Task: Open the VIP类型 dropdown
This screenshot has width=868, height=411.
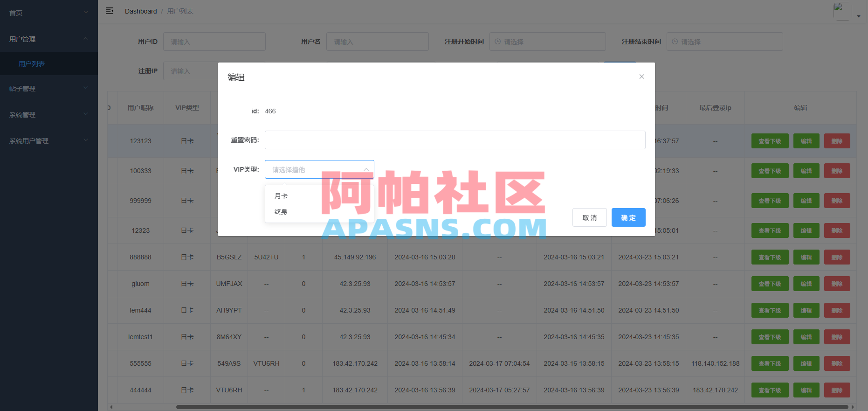Action: pyautogui.click(x=319, y=169)
